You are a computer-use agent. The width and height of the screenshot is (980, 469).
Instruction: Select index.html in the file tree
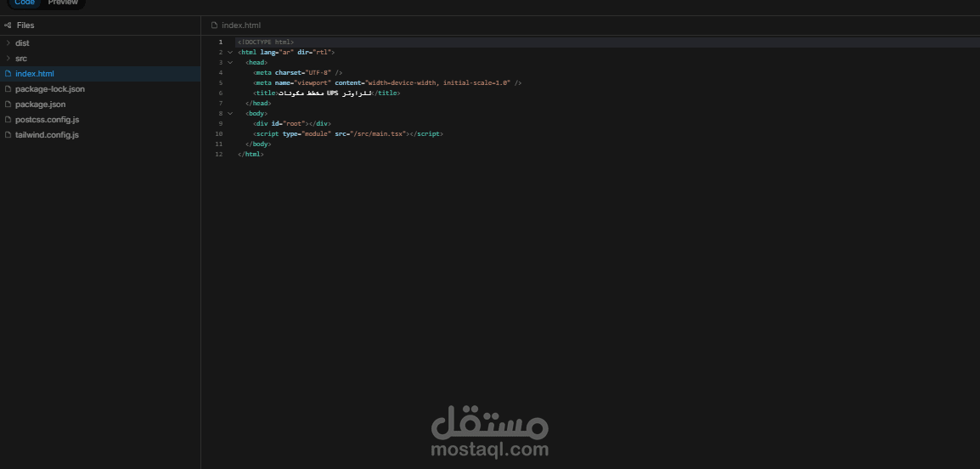(100, 74)
